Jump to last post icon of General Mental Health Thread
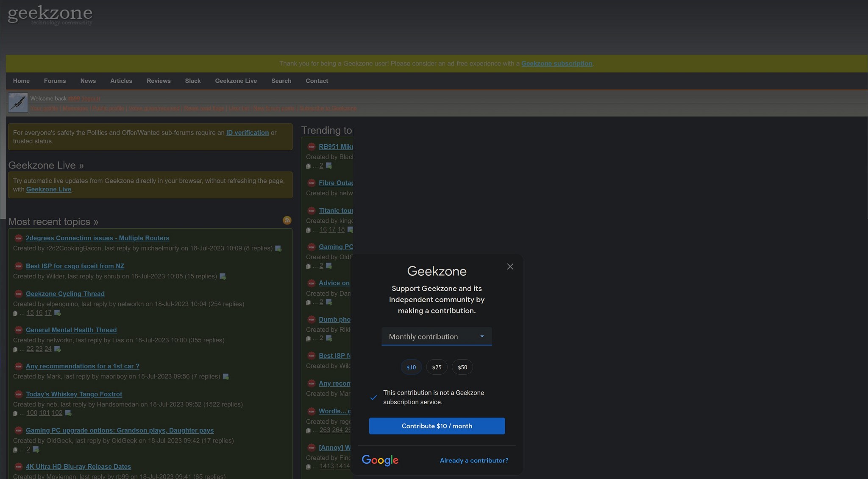 tap(58, 349)
